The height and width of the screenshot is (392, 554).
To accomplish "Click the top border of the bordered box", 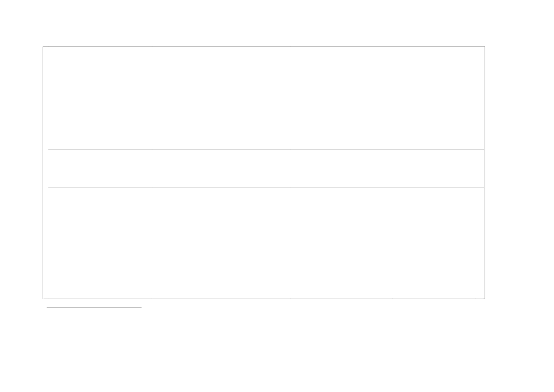I will tap(263, 46).
